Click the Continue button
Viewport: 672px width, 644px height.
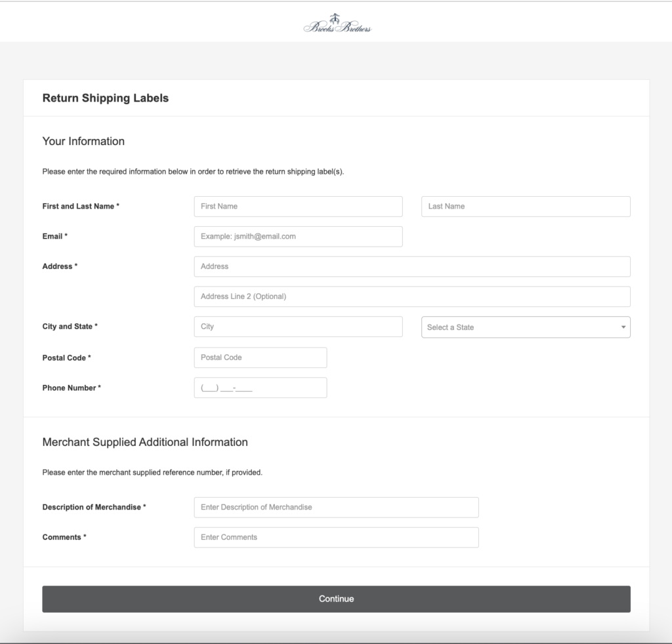tap(335, 598)
